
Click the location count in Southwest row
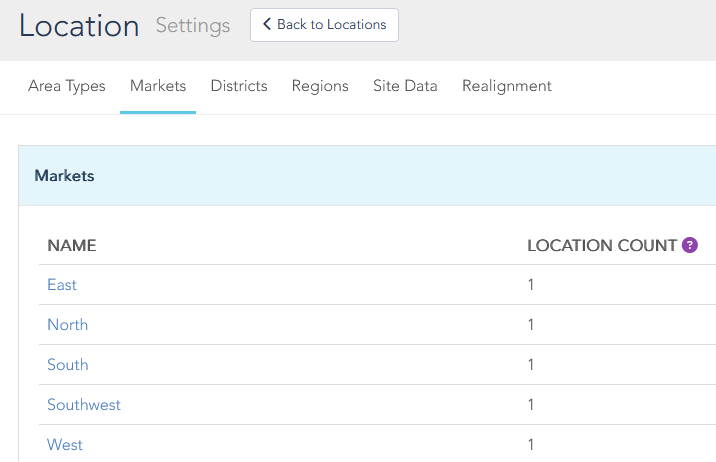point(531,405)
